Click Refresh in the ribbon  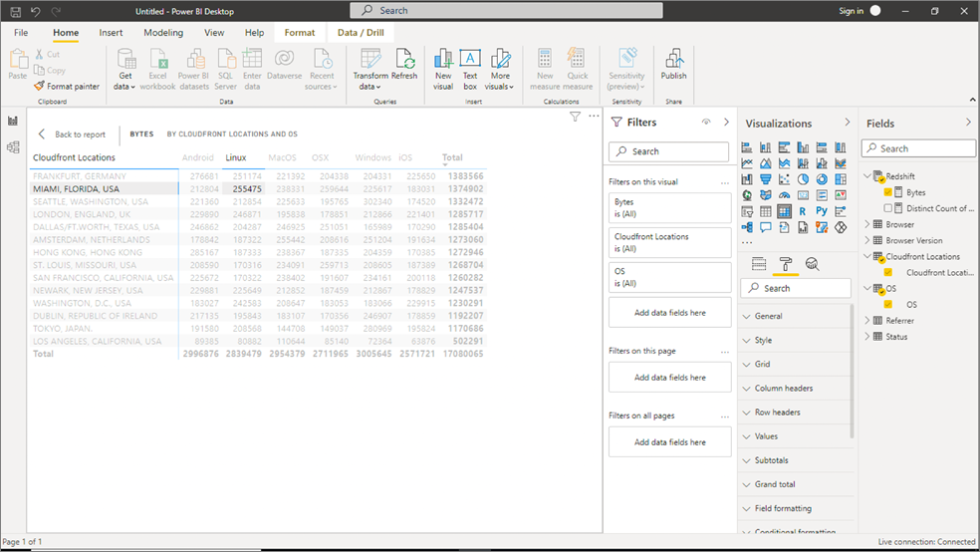click(x=404, y=65)
